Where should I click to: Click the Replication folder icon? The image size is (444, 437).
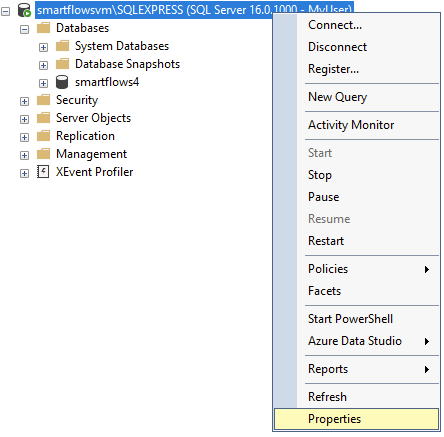[x=43, y=136]
